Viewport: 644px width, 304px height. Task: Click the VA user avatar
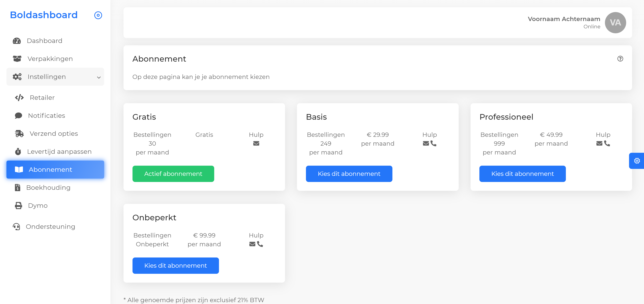pyautogui.click(x=615, y=22)
